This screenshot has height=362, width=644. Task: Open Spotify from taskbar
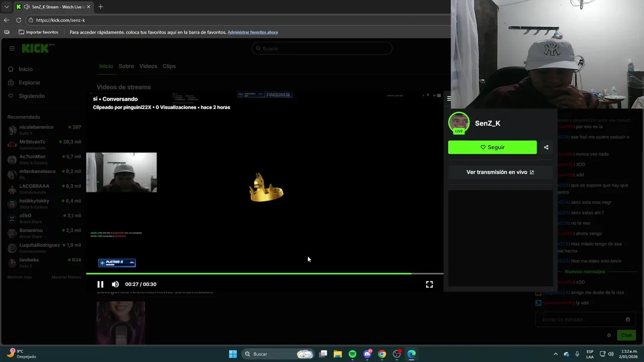coord(352,354)
